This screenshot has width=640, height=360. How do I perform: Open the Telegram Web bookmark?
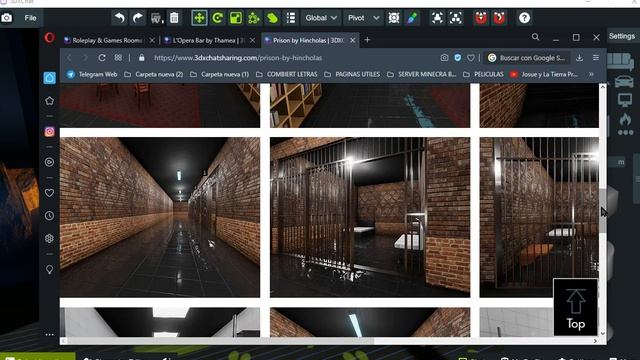pos(92,74)
